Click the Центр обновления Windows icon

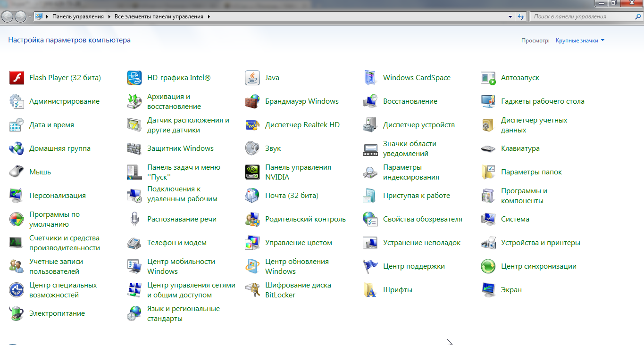click(x=252, y=266)
